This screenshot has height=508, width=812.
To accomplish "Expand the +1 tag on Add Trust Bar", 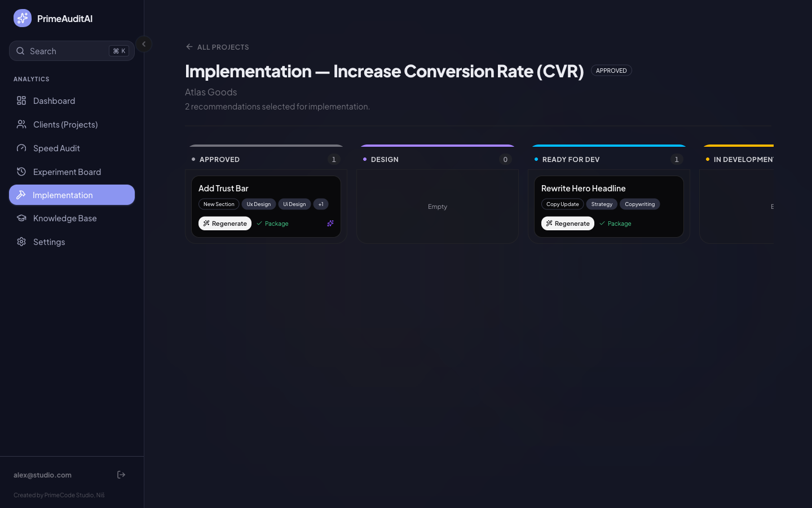I will click(x=321, y=204).
